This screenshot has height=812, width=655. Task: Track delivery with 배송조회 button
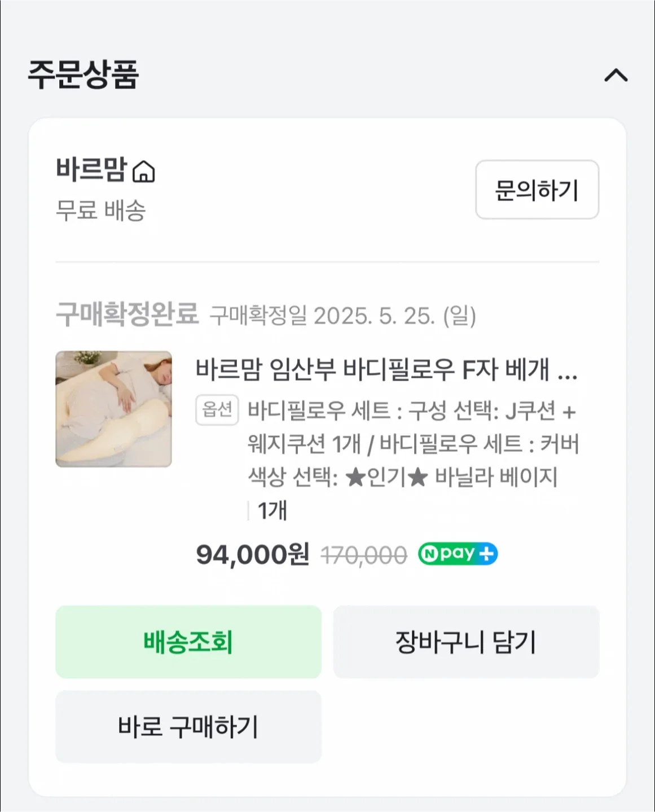click(x=188, y=642)
